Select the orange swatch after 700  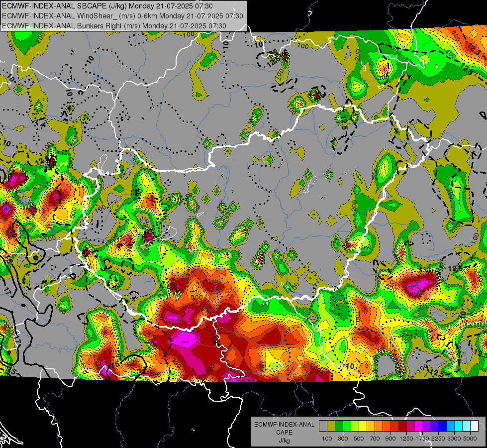(x=379, y=426)
